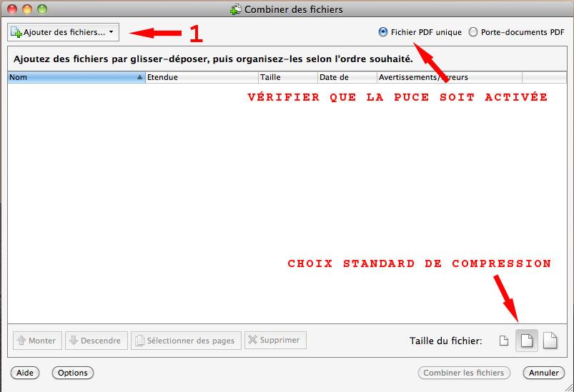574x392 pixels.
Task: Open the Aide help button
Action: pyautogui.click(x=25, y=373)
